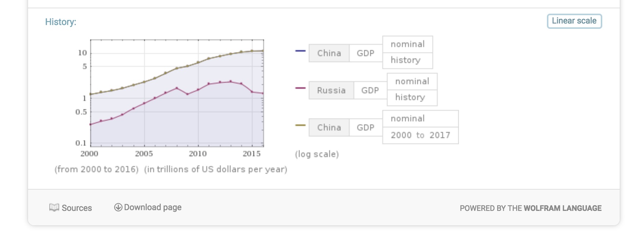The height and width of the screenshot is (242, 644).
Task: Click the magenta Russia GDP legend line
Action: pos(300,88)
